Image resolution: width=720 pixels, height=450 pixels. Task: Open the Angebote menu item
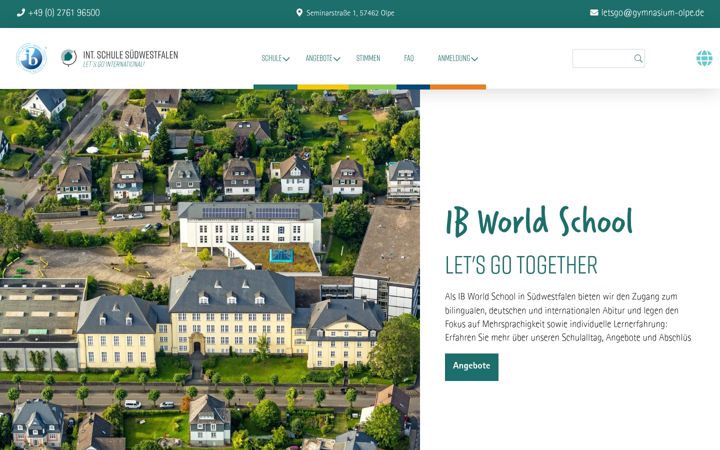[319, 58]
